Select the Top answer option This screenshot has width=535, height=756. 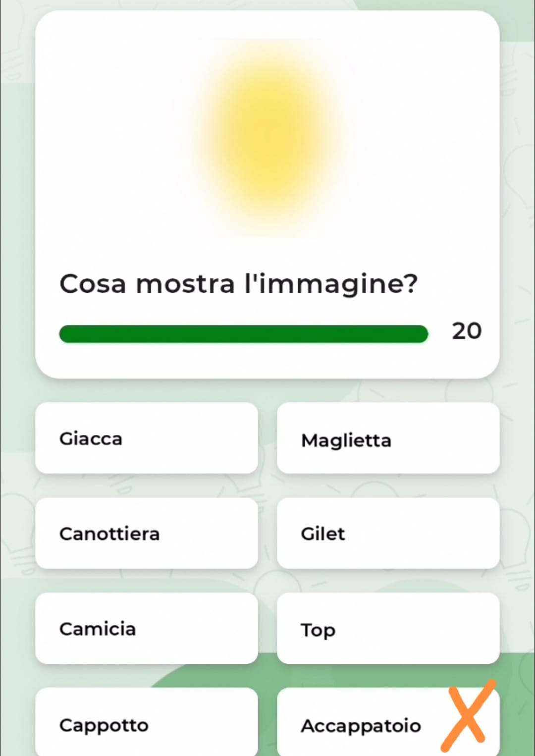(x=388, y=628)
